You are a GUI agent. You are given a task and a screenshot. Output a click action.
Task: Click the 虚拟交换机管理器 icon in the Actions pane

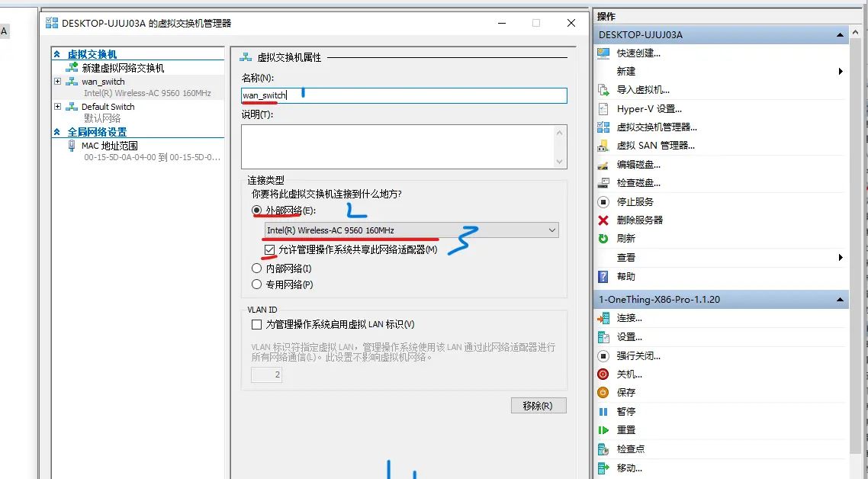[x=603, y=127]
